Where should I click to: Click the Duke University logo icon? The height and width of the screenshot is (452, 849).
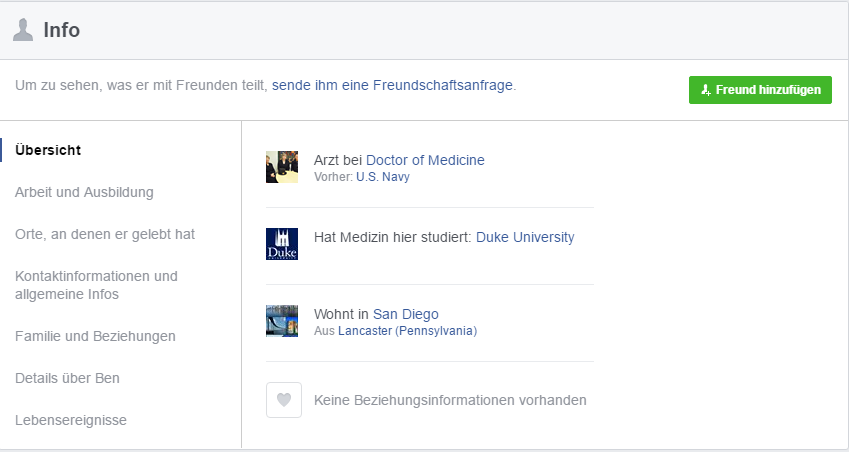coord(282,244)
